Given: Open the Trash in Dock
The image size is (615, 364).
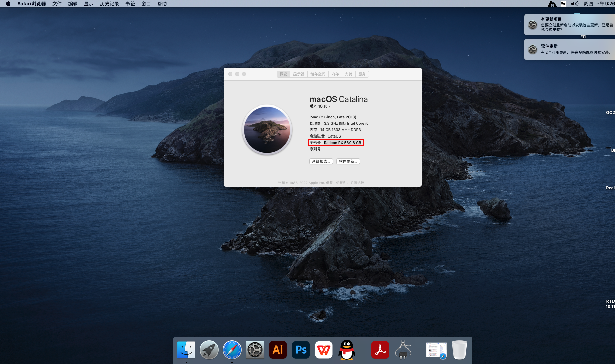Looking at the screenshot, I should tap(459, 350).
